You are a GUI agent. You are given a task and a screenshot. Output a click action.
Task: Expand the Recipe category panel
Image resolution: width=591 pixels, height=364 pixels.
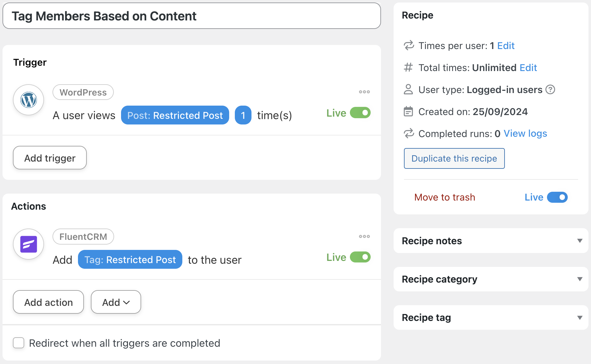[x=580, y=279]
